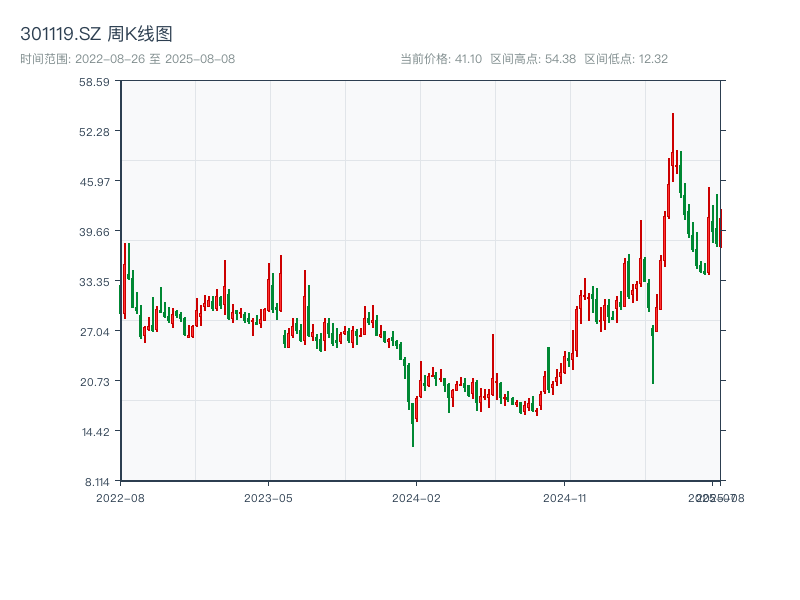Click the y-axis label 33.35

(x=94, y=282)
